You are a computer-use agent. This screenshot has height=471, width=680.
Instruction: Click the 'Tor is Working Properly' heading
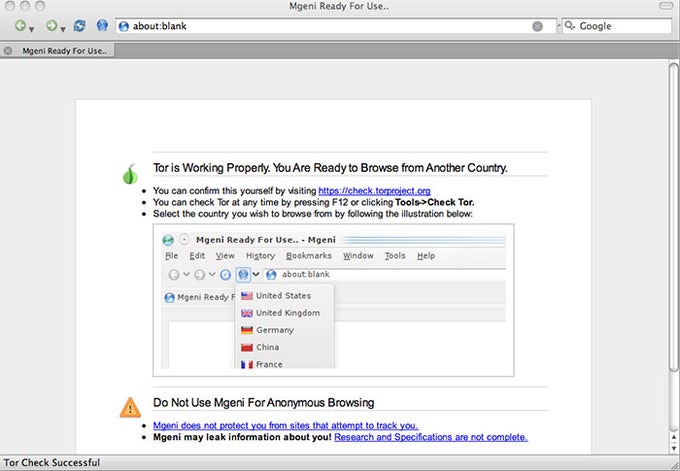point(330,168)
